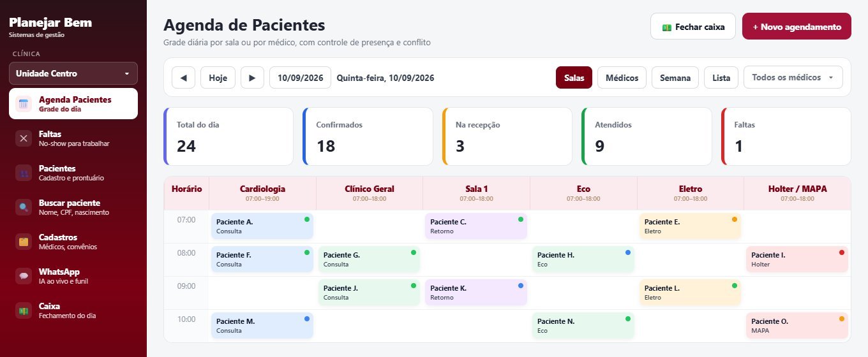Click the Novo agendamento button

tap(797, 27)
